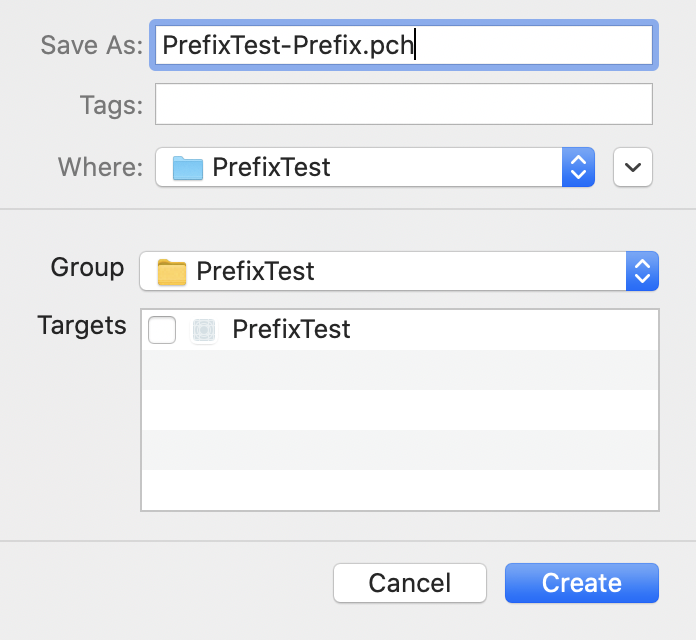Click the PrefixTest name in Where popup
Image resolution: width=696 pixels, height=640 pixels.
click(x=271, y=167)
